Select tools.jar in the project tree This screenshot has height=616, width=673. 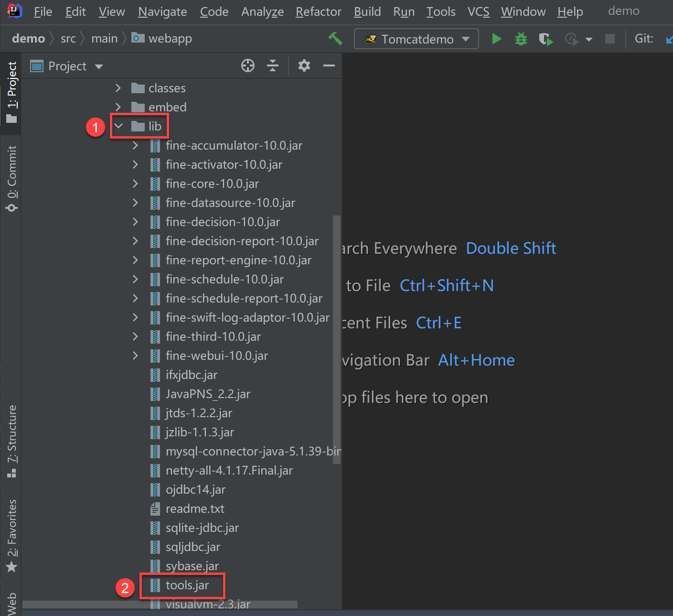pyautogui.click(x=187, y=585)
